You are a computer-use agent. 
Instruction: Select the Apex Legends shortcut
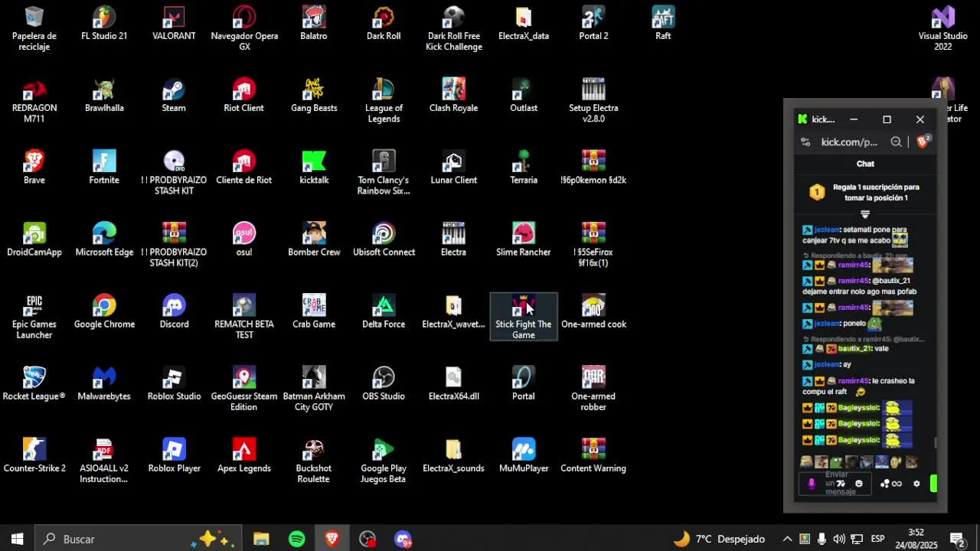[x=244, y=455]
